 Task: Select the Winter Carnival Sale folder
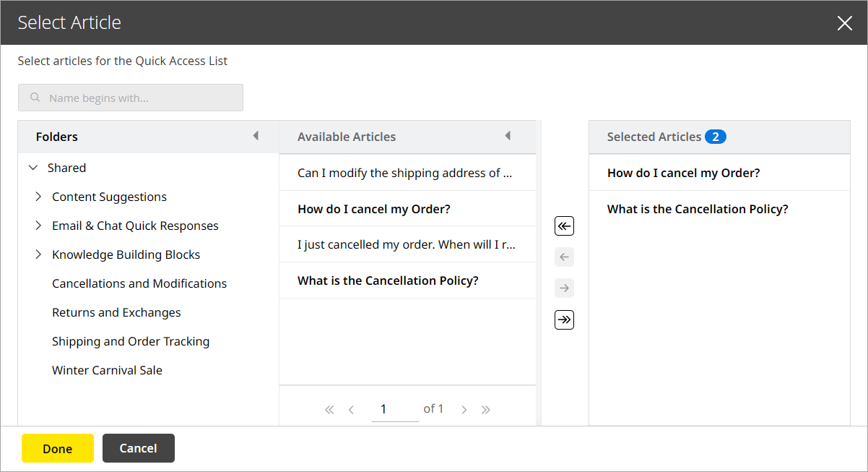coord(107,369)
